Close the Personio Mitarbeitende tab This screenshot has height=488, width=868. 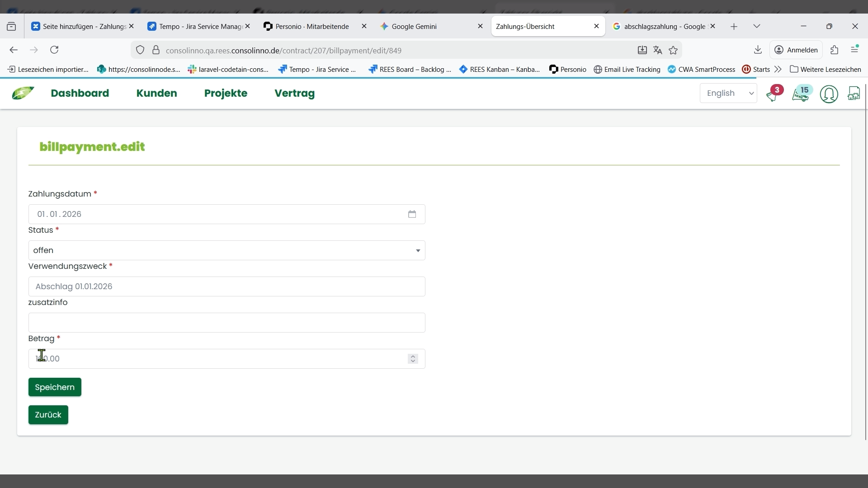pos(364,27)
